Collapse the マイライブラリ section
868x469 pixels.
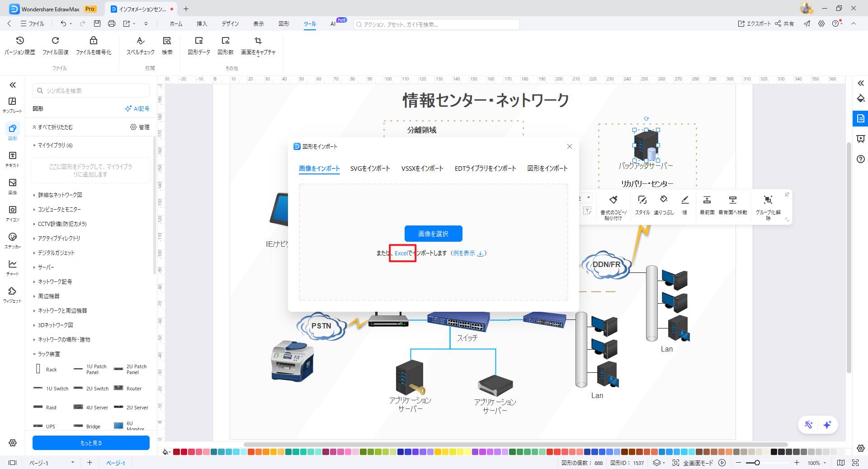54,145
